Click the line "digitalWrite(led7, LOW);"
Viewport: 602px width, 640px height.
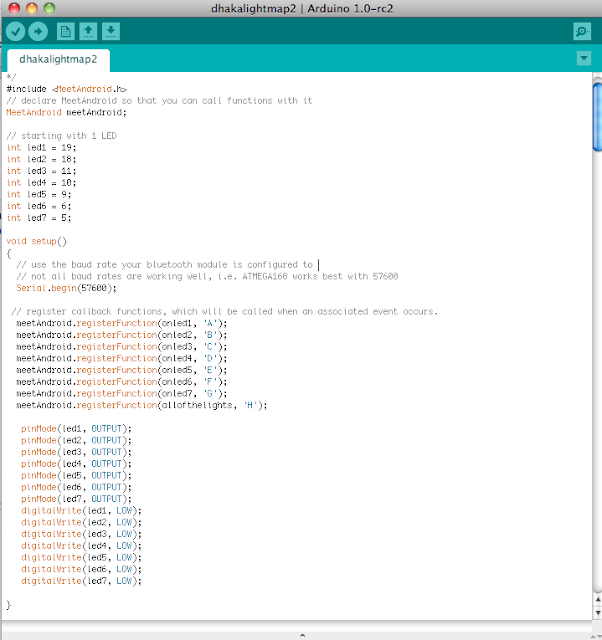(82, 581)
